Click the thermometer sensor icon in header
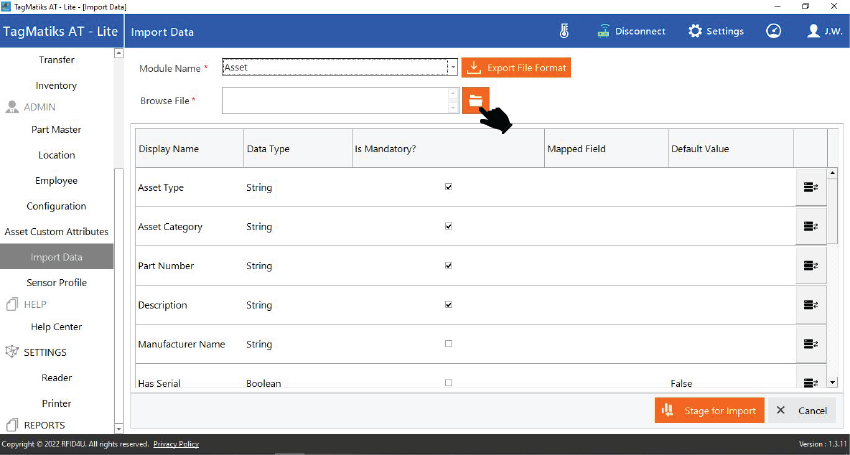Viewport: 850px width, 455px height. (x=564, y=31)
